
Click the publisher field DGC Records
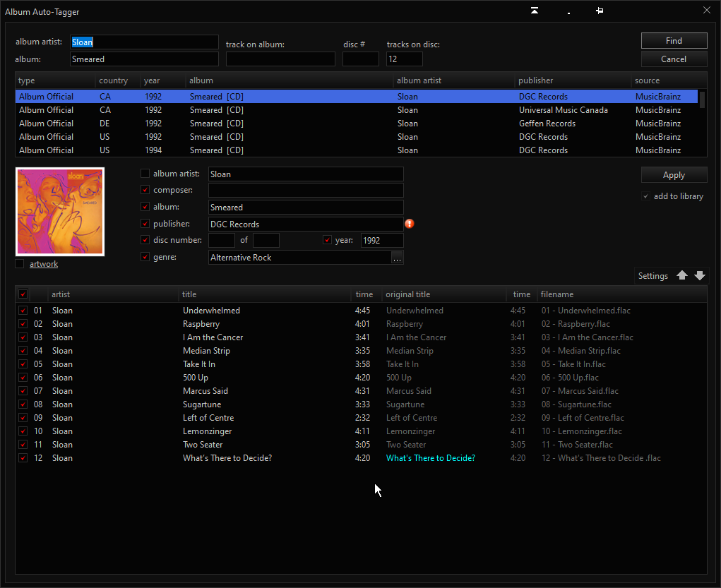point(306,224)
